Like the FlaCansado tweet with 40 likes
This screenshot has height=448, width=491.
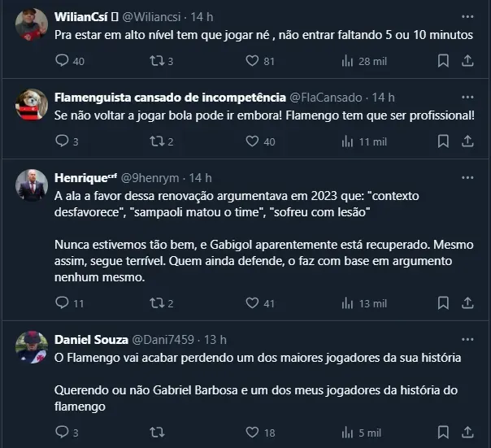click(x=253, y=141)
